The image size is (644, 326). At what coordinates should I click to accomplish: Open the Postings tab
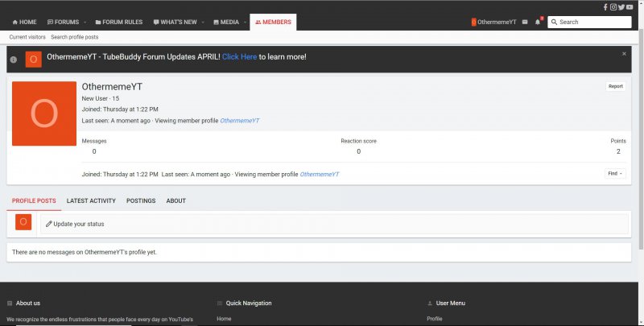[x=141, y=200]
